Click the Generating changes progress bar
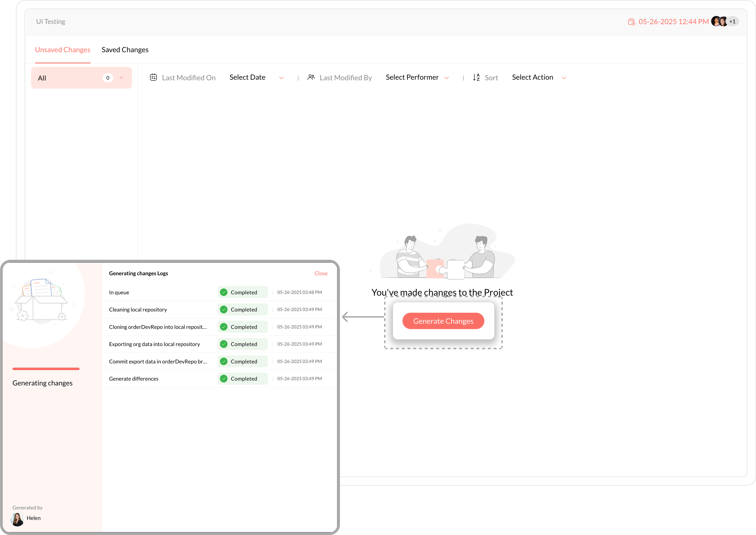This screenshot has width=756, height=535. (x=46, y=369)
